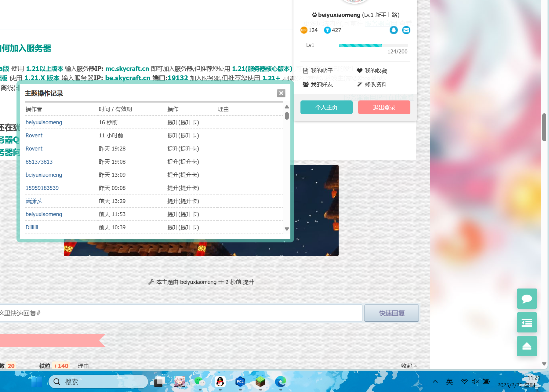This screenshot has width=549, height=392.
Task: Open WeChat from the taskbar
Action: (200, 382)
